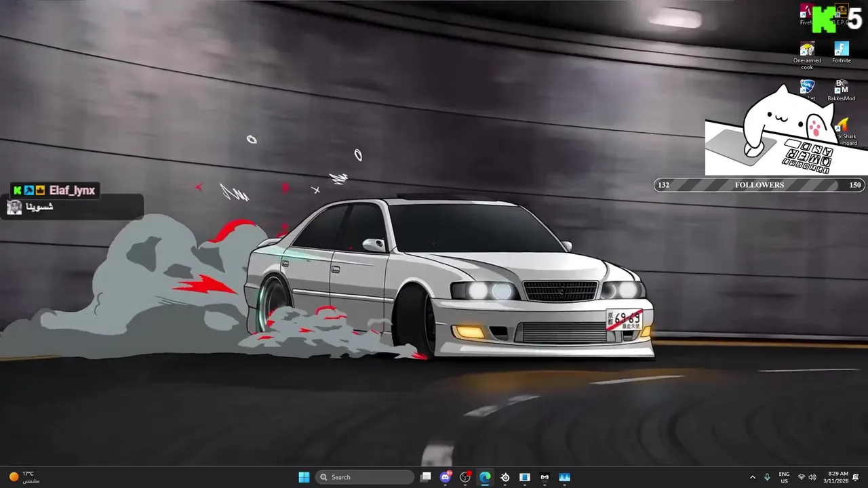Select the Fortnite desktop shortcut
This screenshot has width=868, height=488.
(842, 53)
